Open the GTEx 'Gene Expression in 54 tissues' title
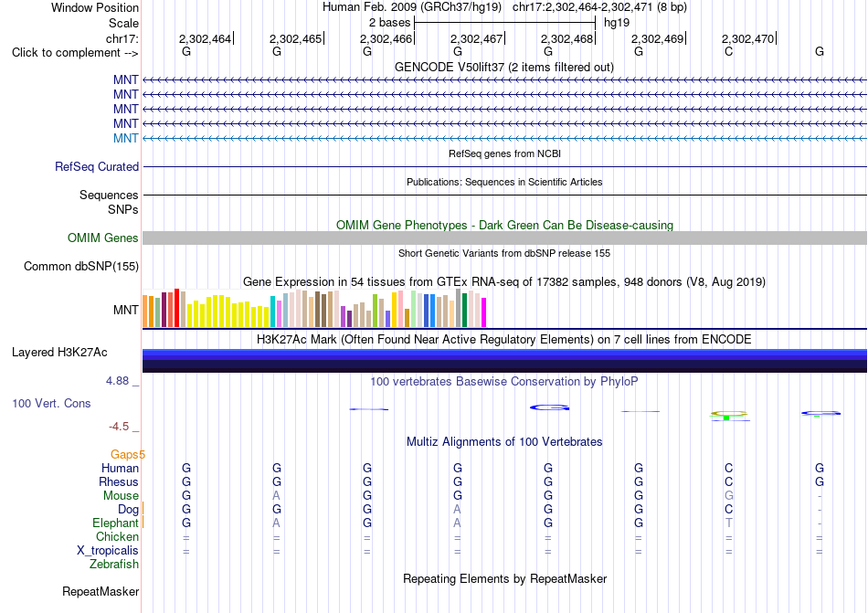868x613 pixels. pyautogui.click(x=504, y=281)
